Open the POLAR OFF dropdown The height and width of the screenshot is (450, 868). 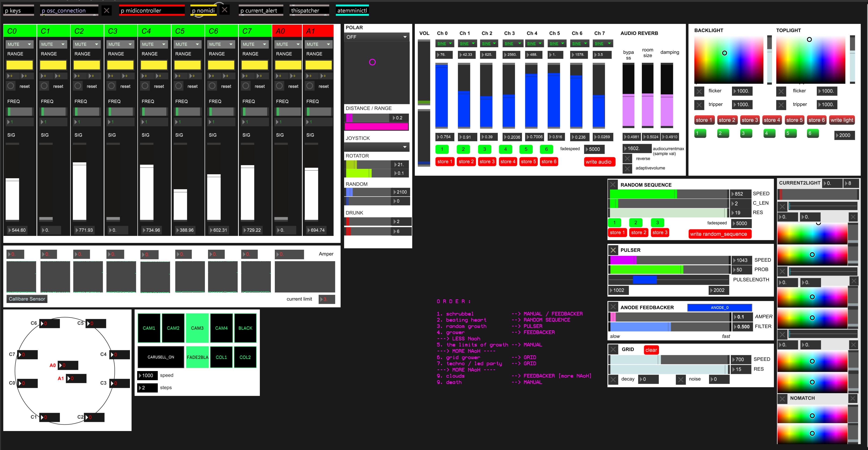[376, 37]
